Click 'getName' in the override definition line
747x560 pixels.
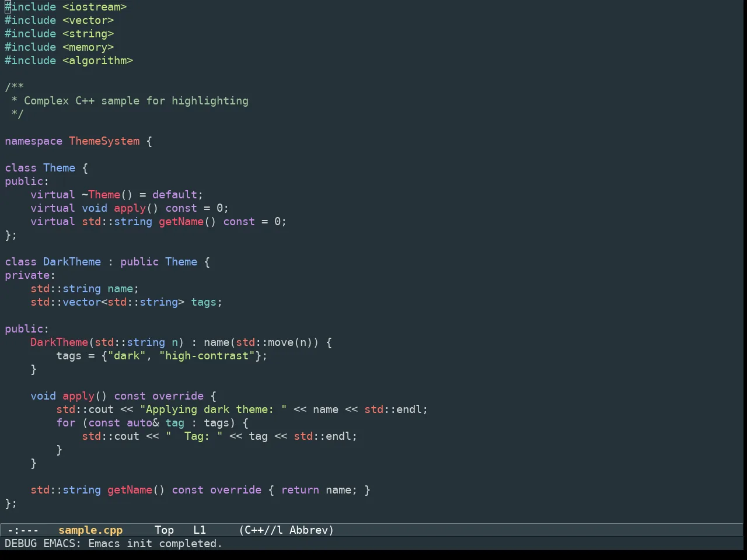pyautogui.click(x=130, y=490)
